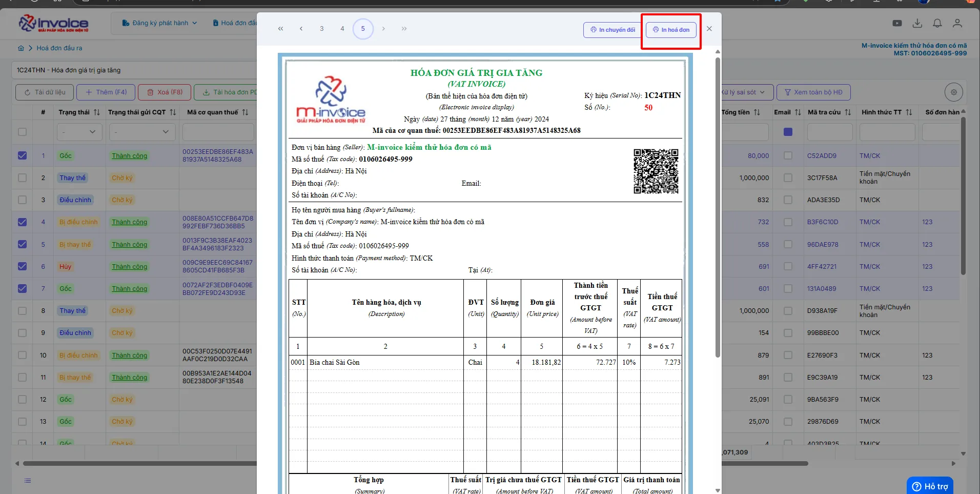The width and height of the screenshot is (980, 494).
Task: Select page 5 in invoice pager
Action: (363, 29)
